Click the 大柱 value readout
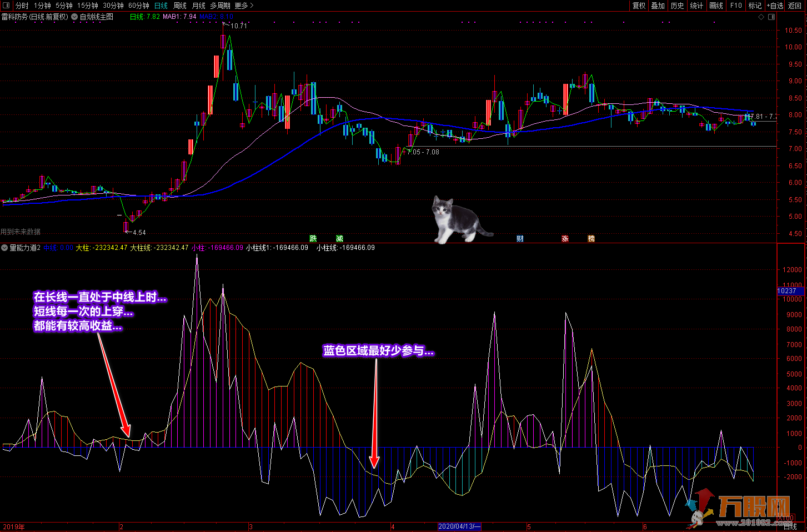Viewport: 807px width, 532px height. pyautogui.click(x=102, y=248)
